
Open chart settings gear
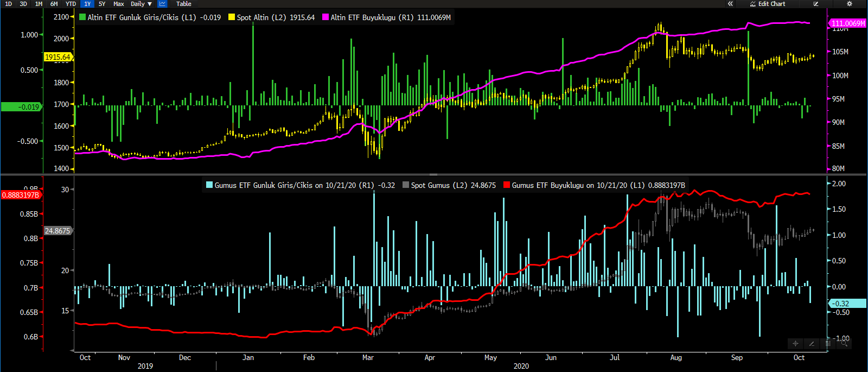[850, 4]
